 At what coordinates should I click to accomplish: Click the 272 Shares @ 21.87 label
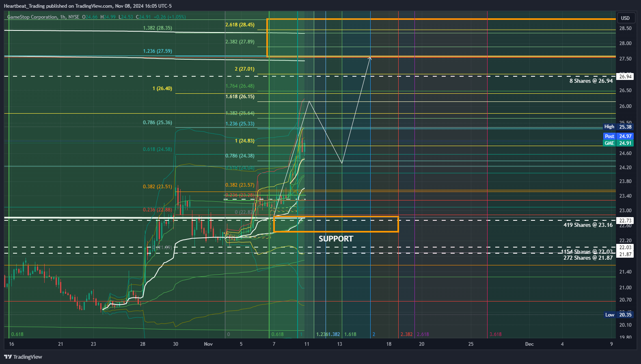pyautogui.click(x=588, y=258)
